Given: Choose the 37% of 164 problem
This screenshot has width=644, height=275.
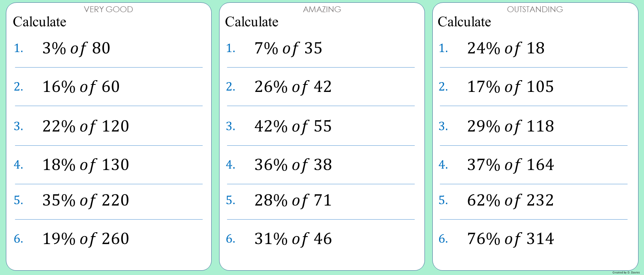Looking at the screenshot, I should (510, 165).
